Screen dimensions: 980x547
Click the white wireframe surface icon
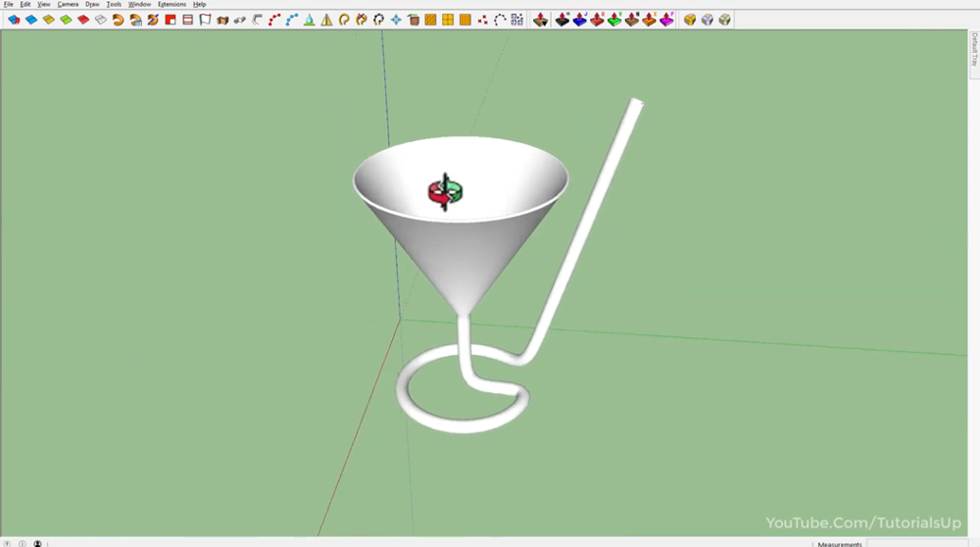click(100, 20)
